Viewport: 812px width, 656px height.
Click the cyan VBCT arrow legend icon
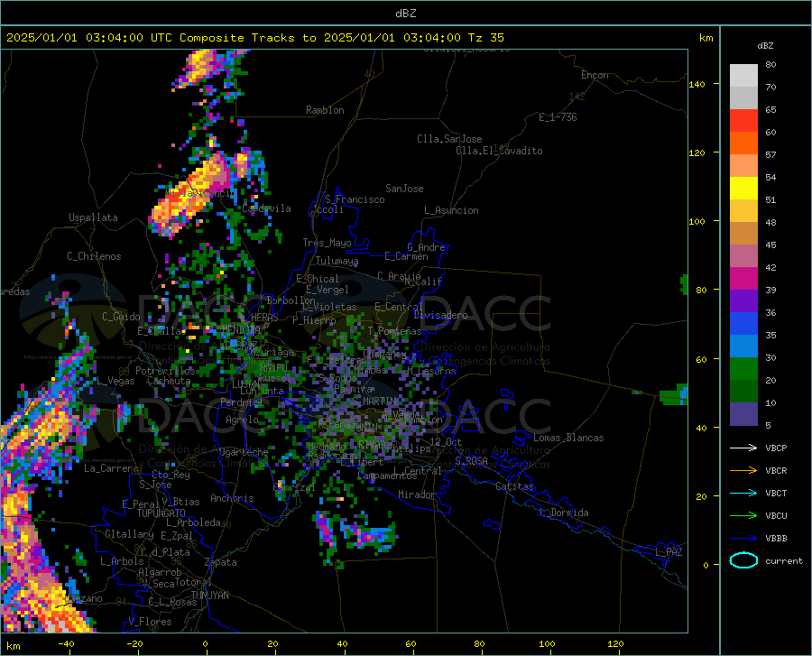click(x=743, y=493)
